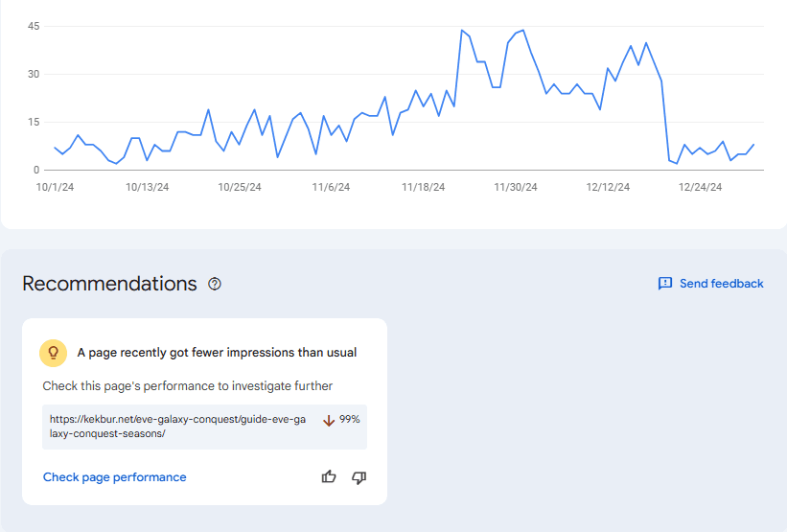Click the 10/1/24 date label on chart
The height and width of the screenshot is (532, 787).
[x=55, y=188]
